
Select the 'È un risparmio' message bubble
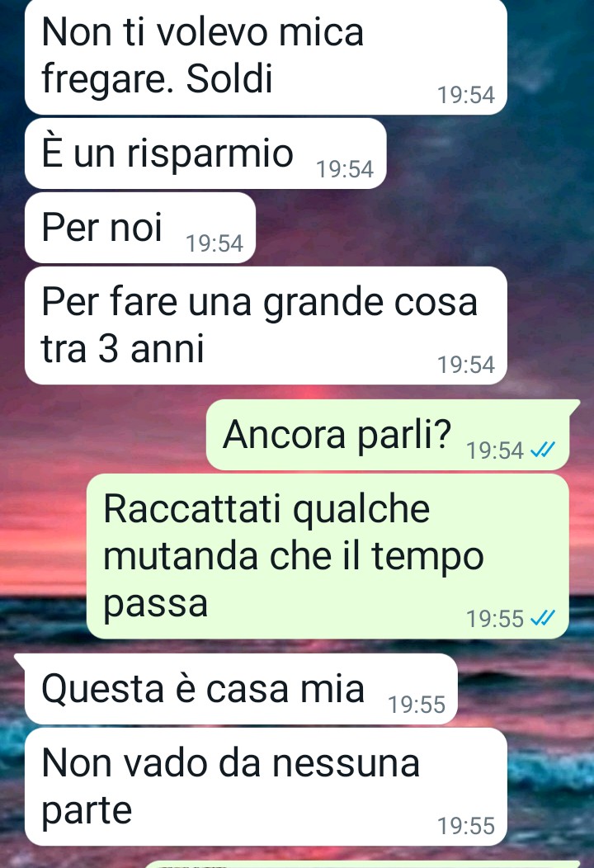click(x=205, y=153)
